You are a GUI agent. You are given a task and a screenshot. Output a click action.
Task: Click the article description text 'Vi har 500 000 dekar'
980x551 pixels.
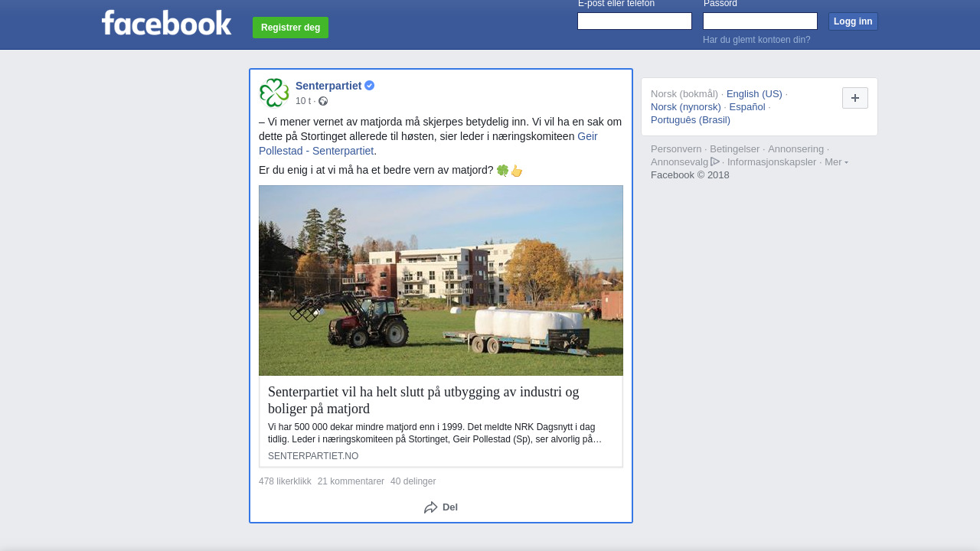click(x=435, y=433)
